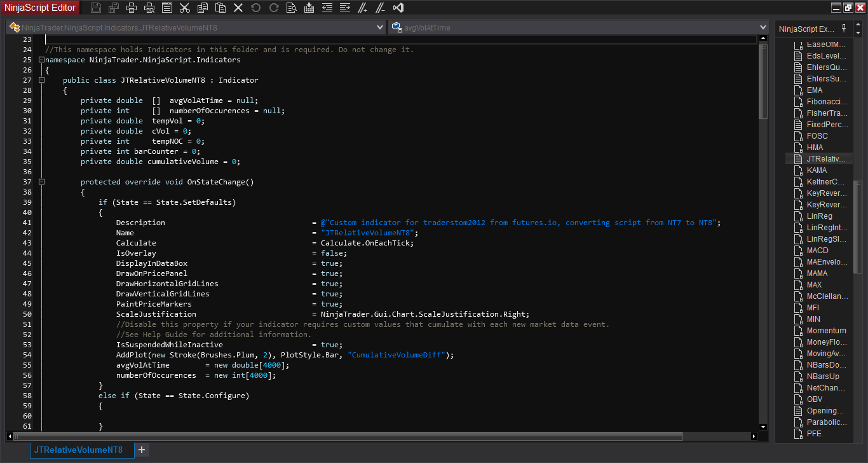
Task: Select the MFI indicator file
Action: 808,308
